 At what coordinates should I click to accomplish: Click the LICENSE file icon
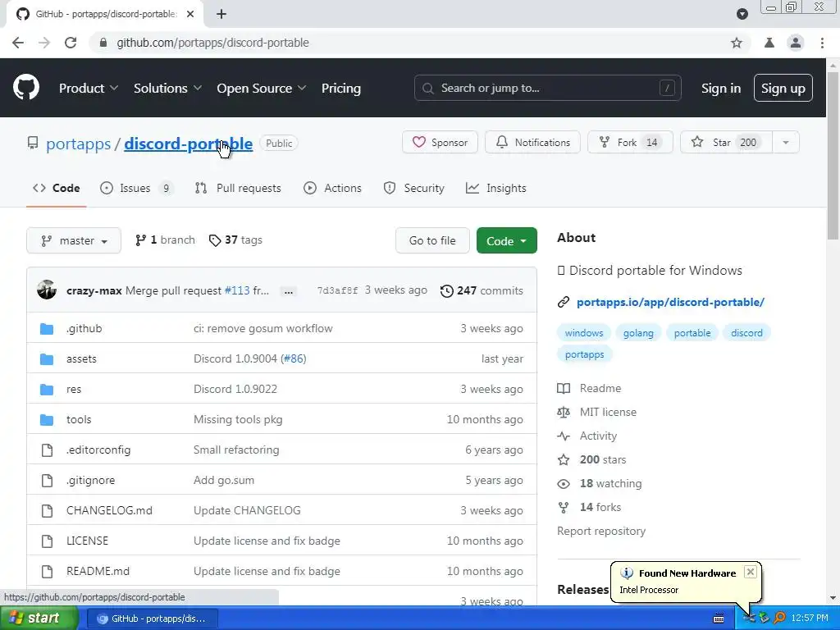click(47, 541)
